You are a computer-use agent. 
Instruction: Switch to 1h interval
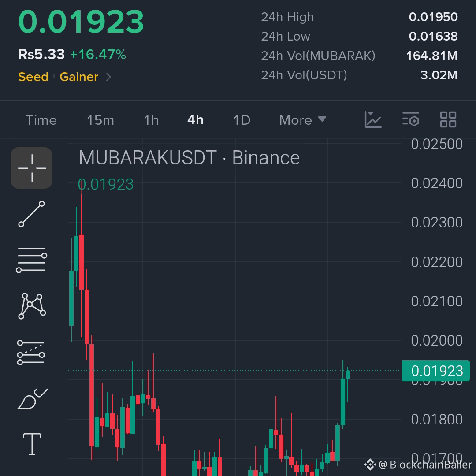tap(151, 120)
